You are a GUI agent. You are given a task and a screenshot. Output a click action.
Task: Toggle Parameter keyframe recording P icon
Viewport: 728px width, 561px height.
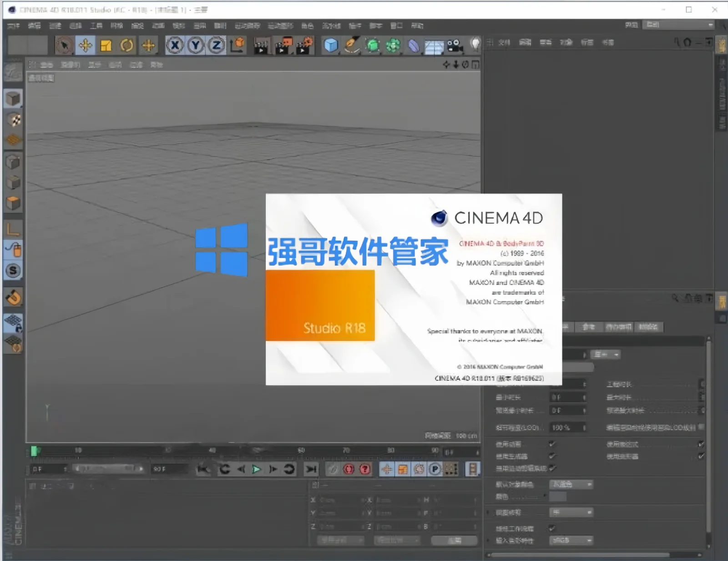[x=435, y=469]
